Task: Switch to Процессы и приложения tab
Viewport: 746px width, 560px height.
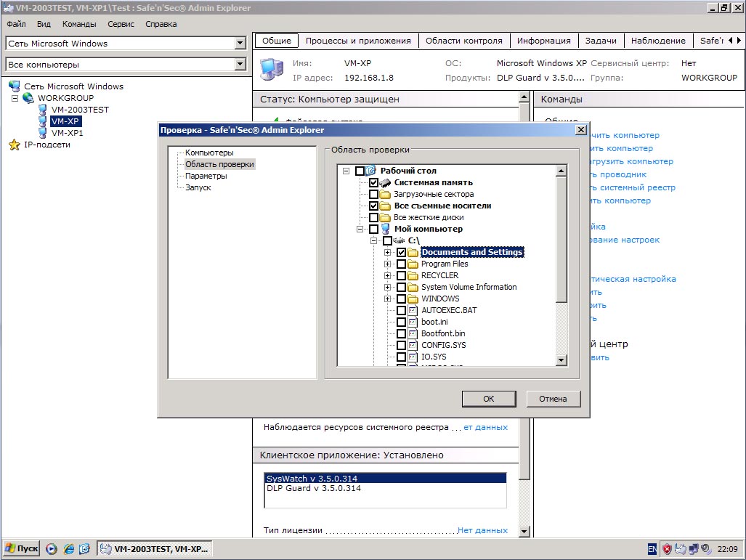Action: tap(358, 41)
